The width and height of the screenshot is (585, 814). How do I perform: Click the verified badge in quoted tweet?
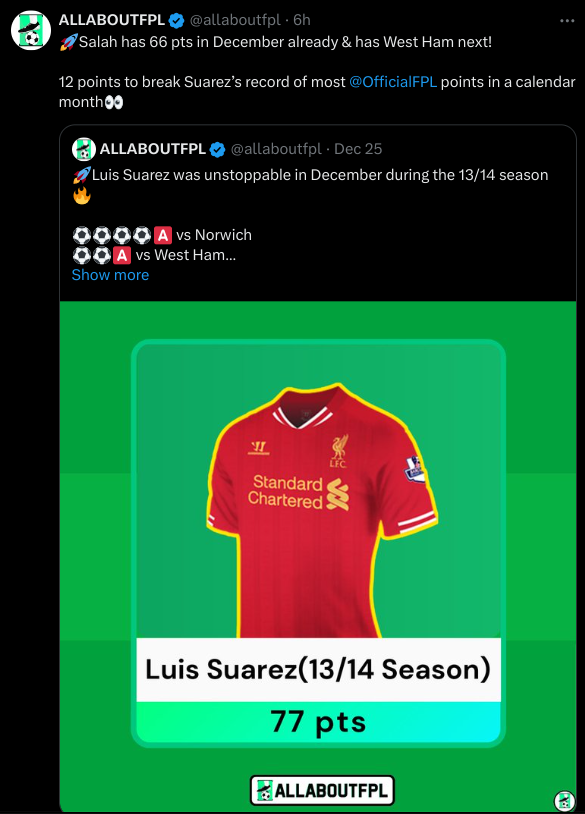pyautogui.click(x=217, y=150)
